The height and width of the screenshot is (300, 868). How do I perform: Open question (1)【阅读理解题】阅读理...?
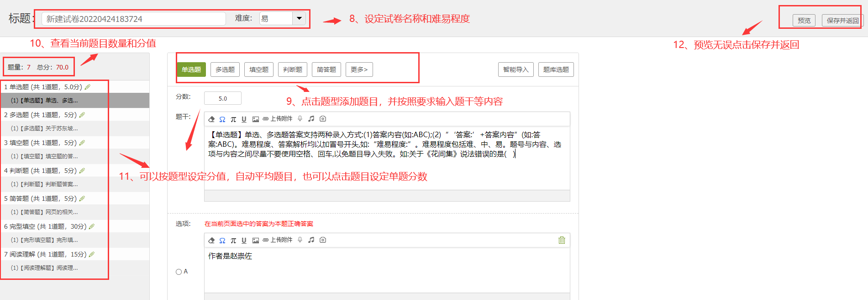75,268
